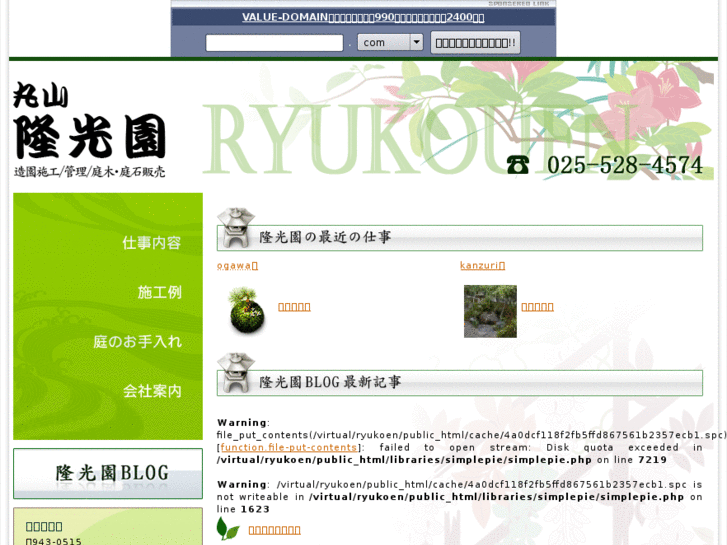Image resolution: width=727 pixels, height=545 pixels.
Task: Click the function.file-put-contents link
Action: pyautogui.click(x=288, y=448)
